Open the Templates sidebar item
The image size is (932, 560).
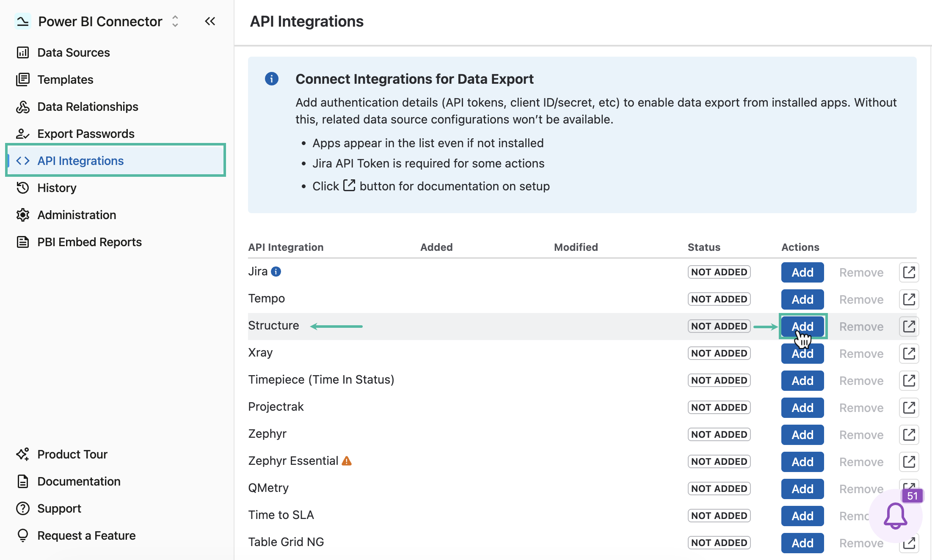pos(65,80)
